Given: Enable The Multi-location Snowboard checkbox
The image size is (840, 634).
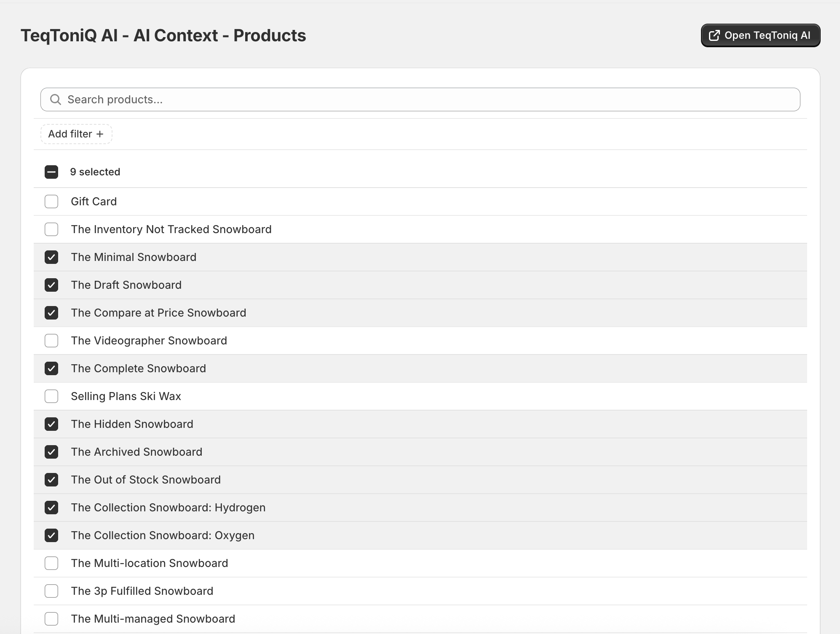Looking at the screenshot, I should (x=51, y=563).
